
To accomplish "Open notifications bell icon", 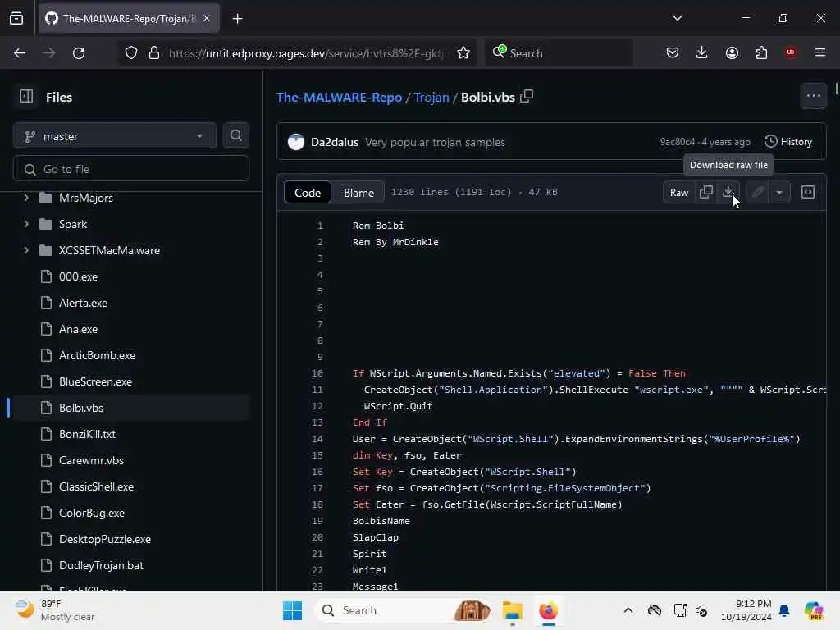I will pyautogui.click(x=784, y=610).
